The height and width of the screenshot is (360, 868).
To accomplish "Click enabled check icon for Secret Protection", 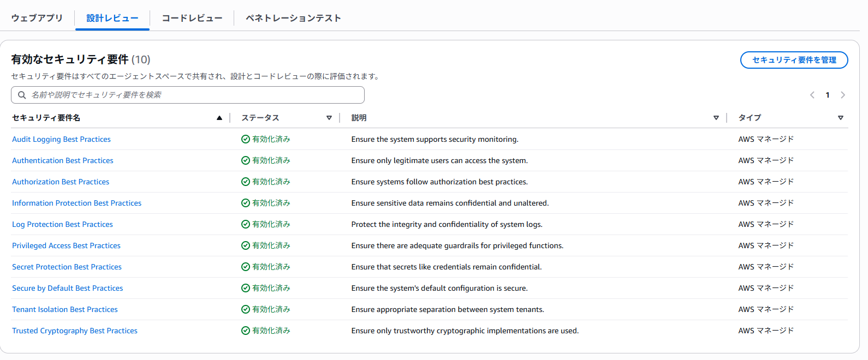I will tap(246, 267).
